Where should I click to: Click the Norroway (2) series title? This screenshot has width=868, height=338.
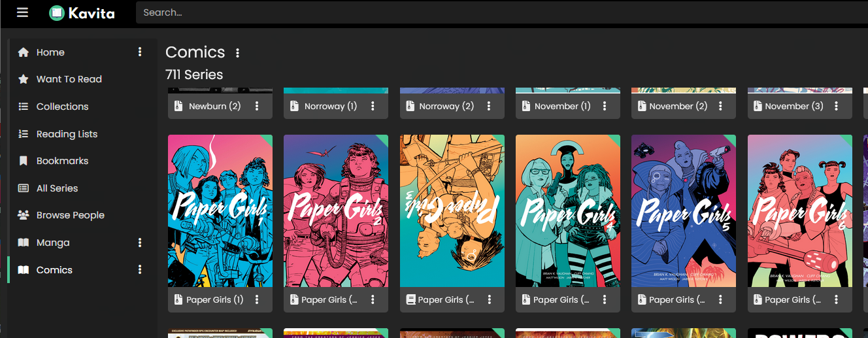click(446, 106)
